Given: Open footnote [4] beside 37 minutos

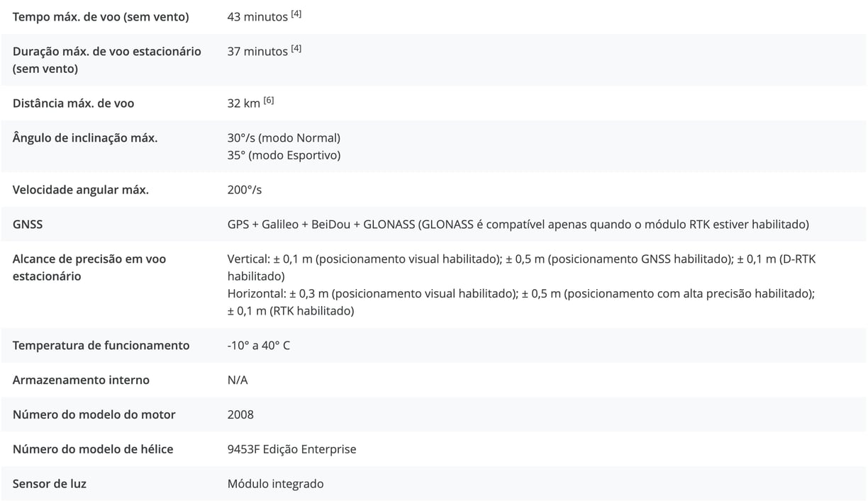Looking at the screenshot, I should [x=296, y=48].
